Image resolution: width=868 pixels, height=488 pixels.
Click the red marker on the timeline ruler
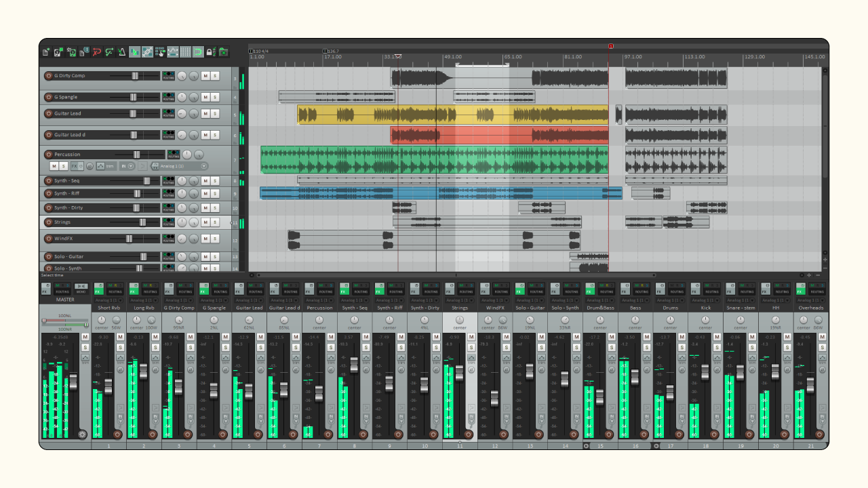pyautogui.click(x=610, y=46)
